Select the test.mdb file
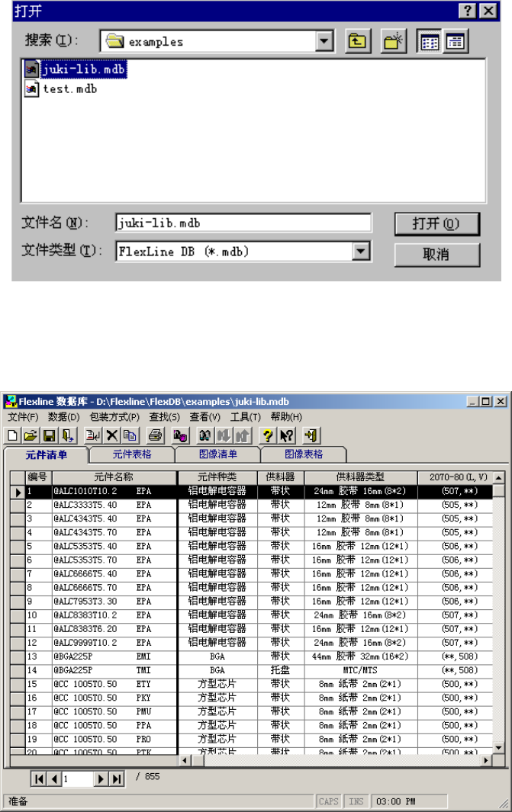This screenshot has width=512, height=812. pos(61,89)
